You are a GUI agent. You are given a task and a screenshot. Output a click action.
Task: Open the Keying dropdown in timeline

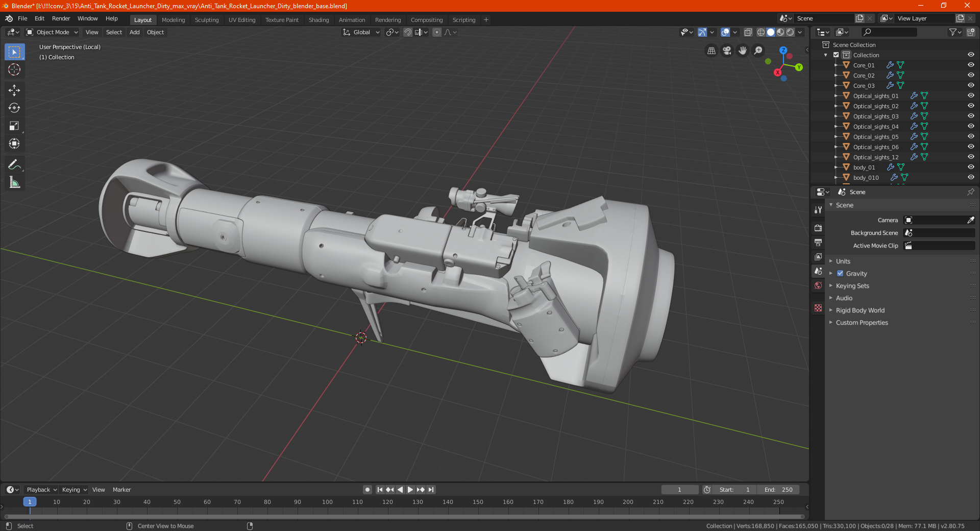pyautogui.click(x=74, y=490)
